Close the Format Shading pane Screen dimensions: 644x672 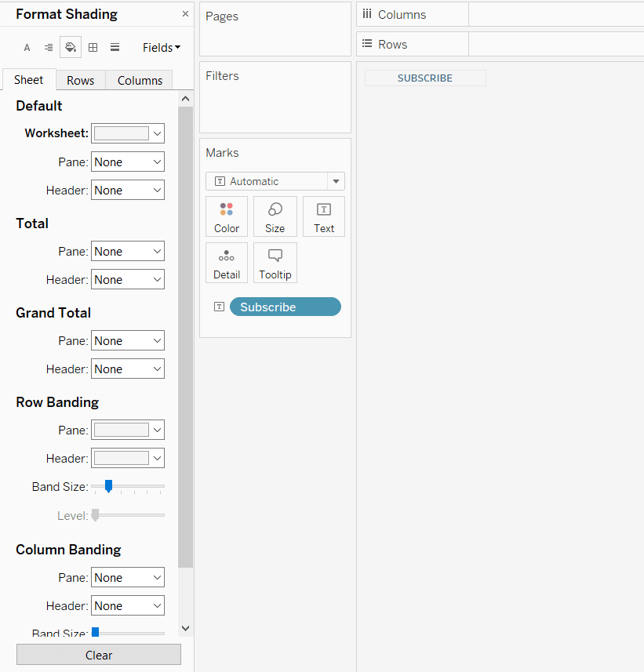pos(185,14)
